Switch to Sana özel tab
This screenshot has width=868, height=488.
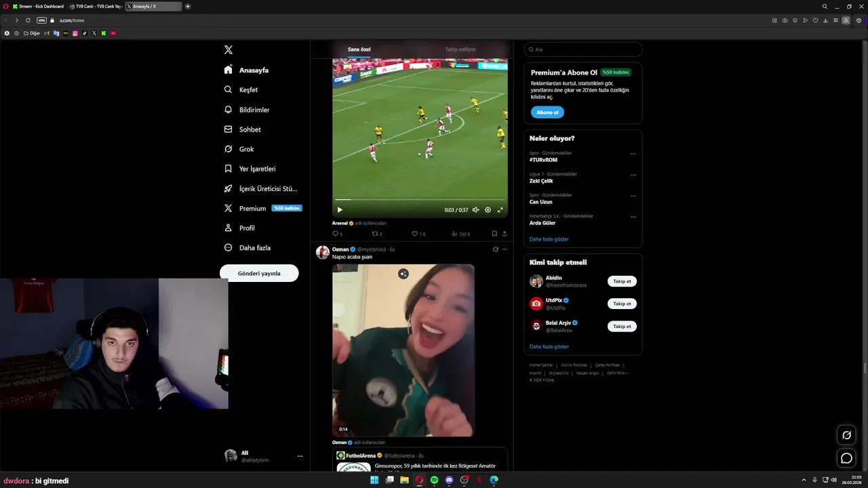click(x=359, y=49)
